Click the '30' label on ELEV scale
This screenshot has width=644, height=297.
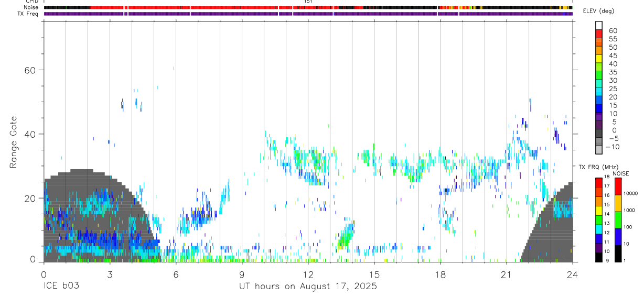tap(613, 80)
